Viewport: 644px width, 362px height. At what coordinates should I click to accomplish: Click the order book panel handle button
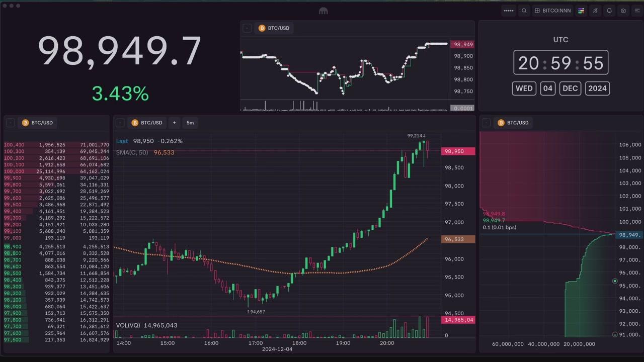[x=10, y=123]
